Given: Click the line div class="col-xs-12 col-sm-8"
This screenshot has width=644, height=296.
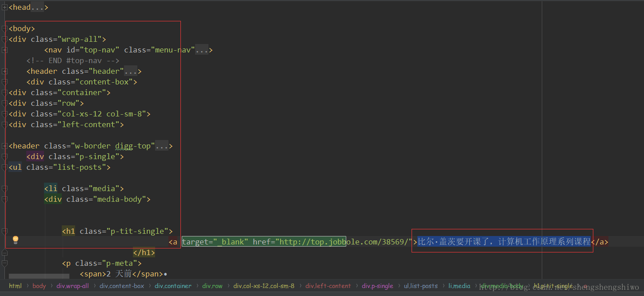Looking at the screenshot, I should click(x=80, y=114).
